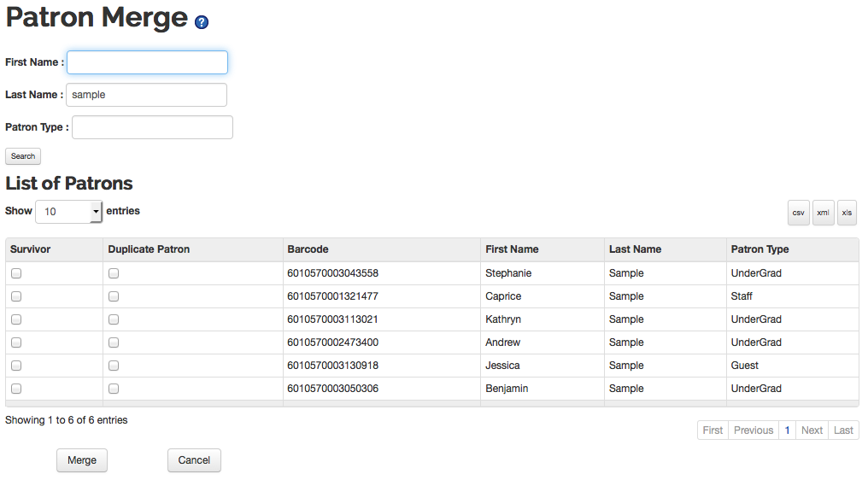The width and height of the screenshot is (868, 480).
Task: Export the patron list as xml
Action: [824, 213]
